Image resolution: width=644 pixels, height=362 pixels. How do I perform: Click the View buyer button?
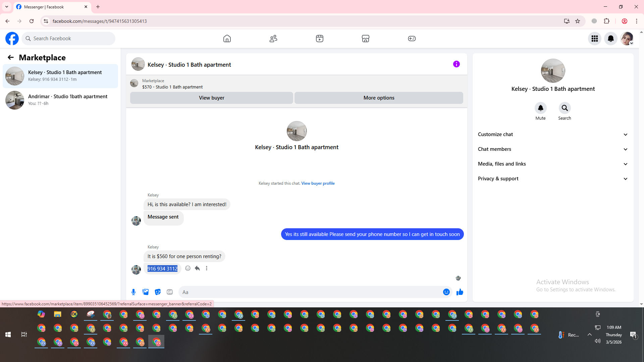(212, 98)
